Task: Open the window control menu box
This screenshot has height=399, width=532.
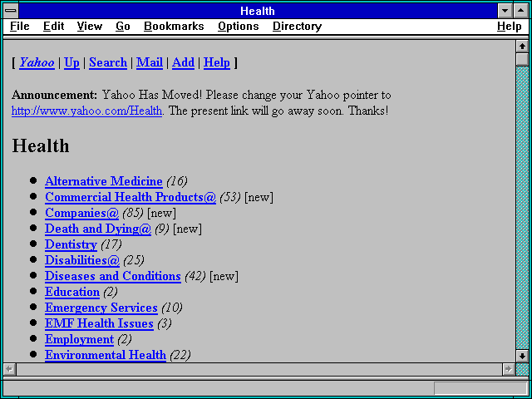Action: click(11, 11)
